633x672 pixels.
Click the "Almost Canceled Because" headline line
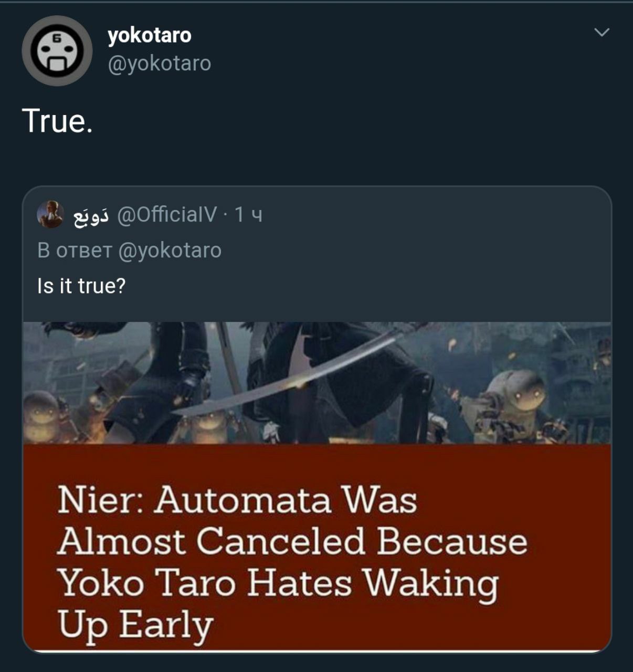point(292,541)
